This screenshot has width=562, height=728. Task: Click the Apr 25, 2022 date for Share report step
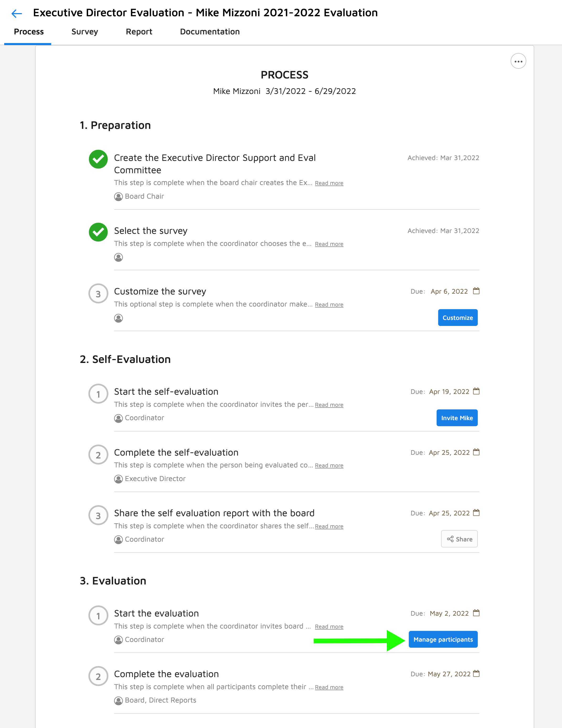449,513
